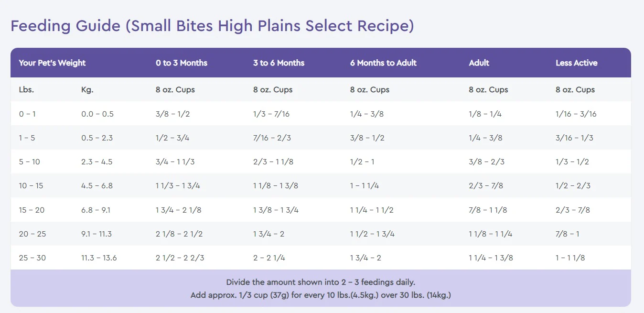Select the Your Pet's Weight column header
Image resolution: width=644 pixels, height=313 pixels.
pos(52,63)
